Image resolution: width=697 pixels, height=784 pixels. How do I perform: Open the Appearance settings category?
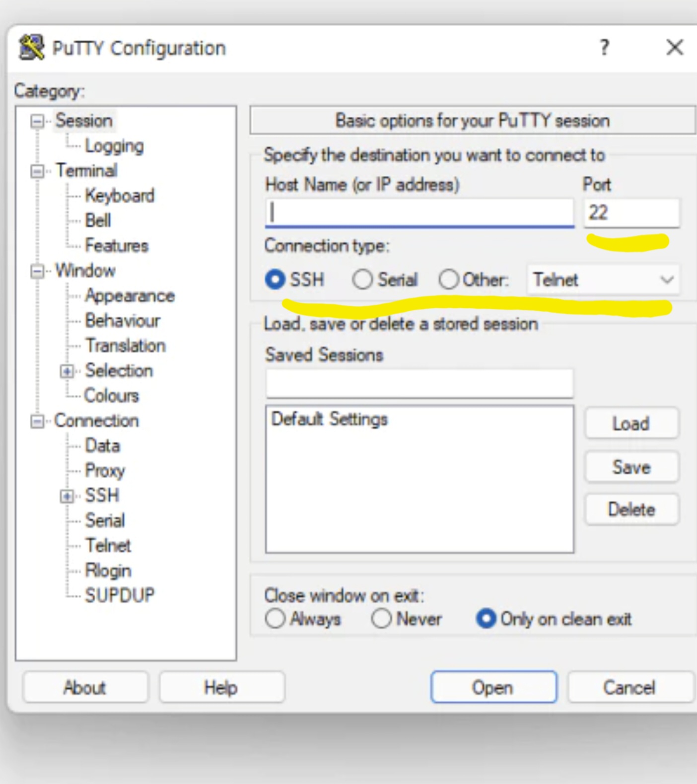click(x=130, y=296)
